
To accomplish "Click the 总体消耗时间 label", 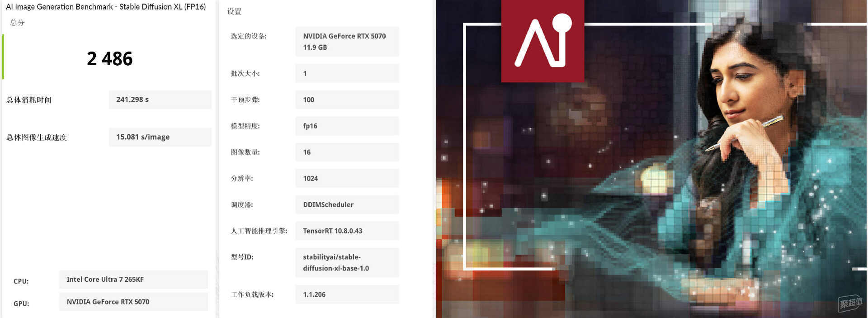I will tap(29, 100).
